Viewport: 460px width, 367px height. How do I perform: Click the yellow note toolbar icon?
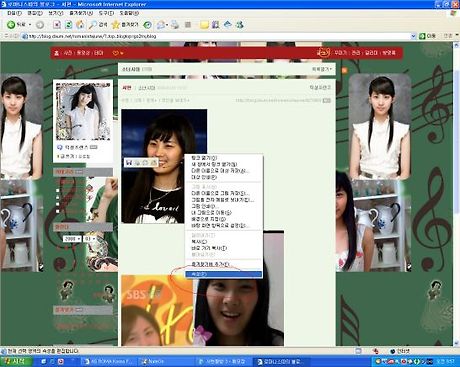(x=204, y=25)
